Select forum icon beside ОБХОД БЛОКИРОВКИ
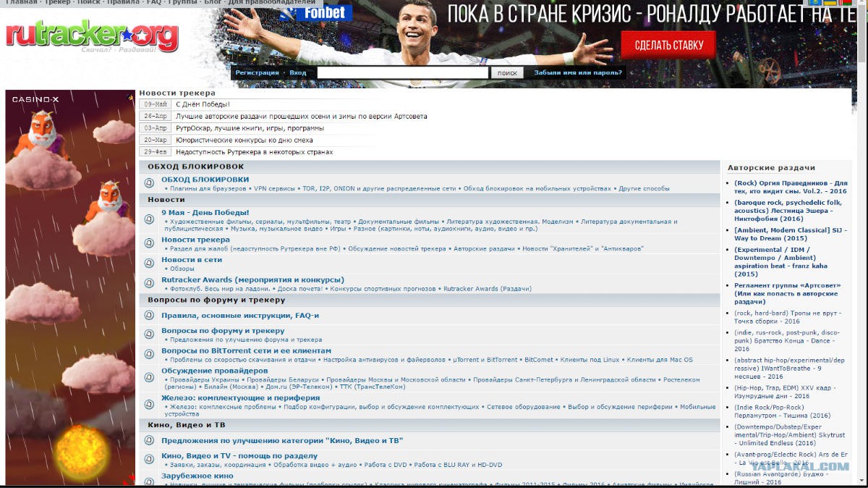868x488 pixels. click(x=150, y=184)
